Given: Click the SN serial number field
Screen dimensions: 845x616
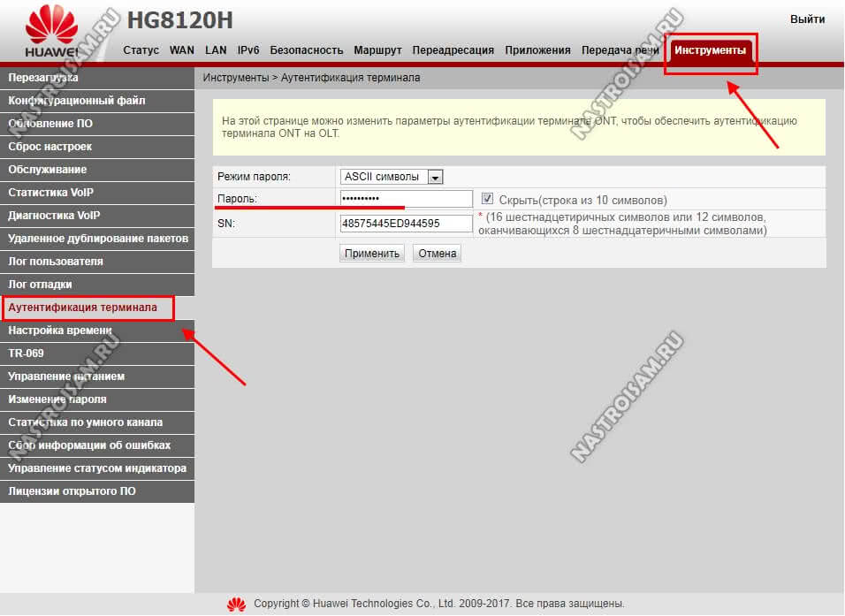Looking at the screenshot, I should coord(407,224).
